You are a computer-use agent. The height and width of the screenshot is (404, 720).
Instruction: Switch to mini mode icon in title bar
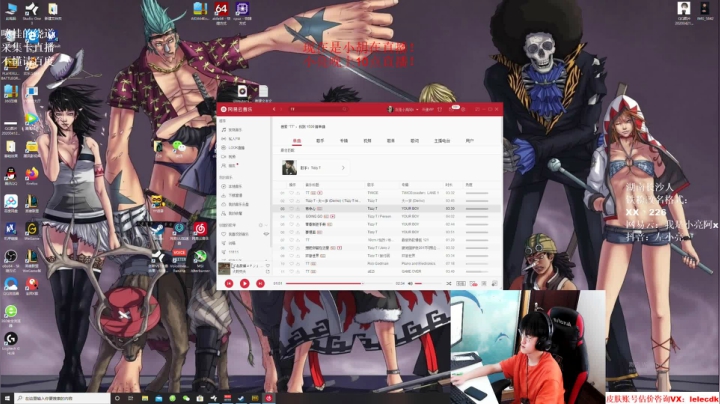point(477,109)
